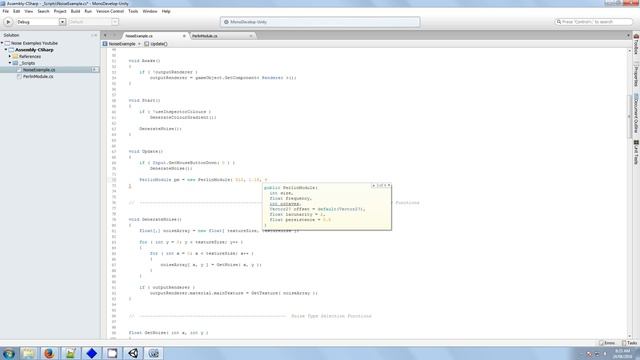Open the Document Outline side pad
Screen dimensions: 640x360
[636, 113]
